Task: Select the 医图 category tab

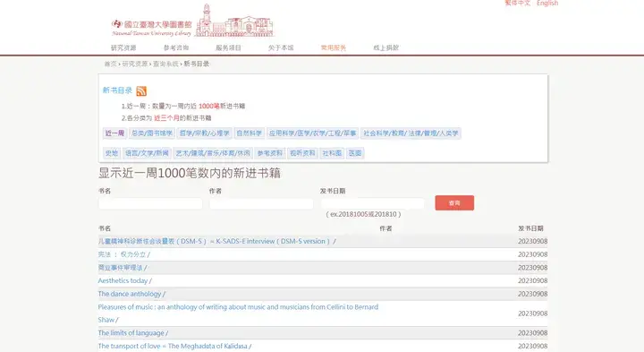Action: point(355,153)
